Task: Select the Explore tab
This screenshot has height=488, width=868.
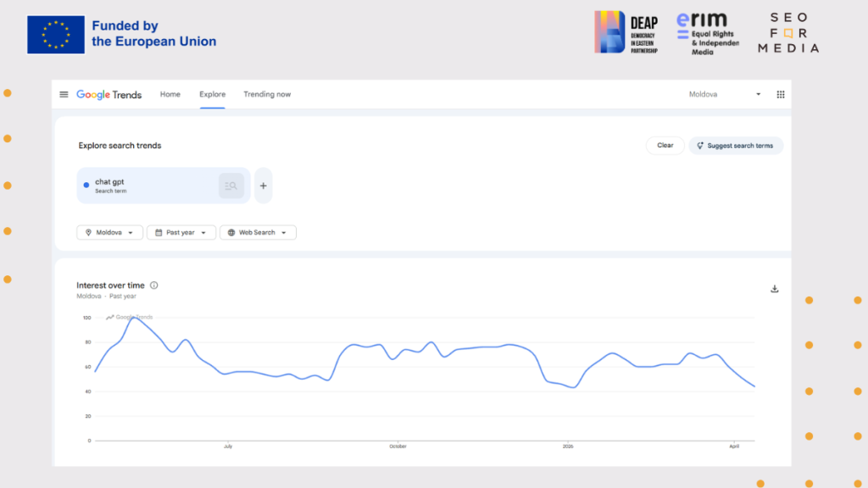Action: tap(213, 95)
